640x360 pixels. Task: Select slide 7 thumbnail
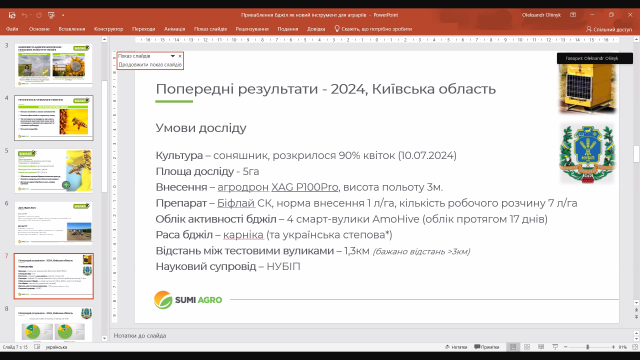point(53,276)
